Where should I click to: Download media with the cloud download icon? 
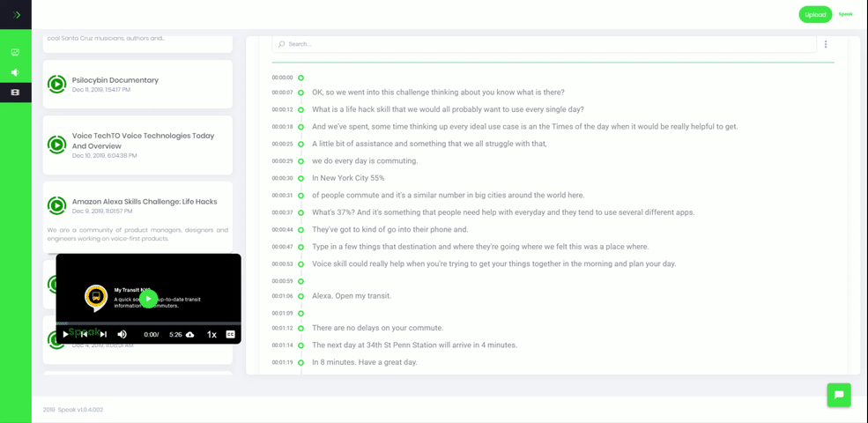pos(189,334)
